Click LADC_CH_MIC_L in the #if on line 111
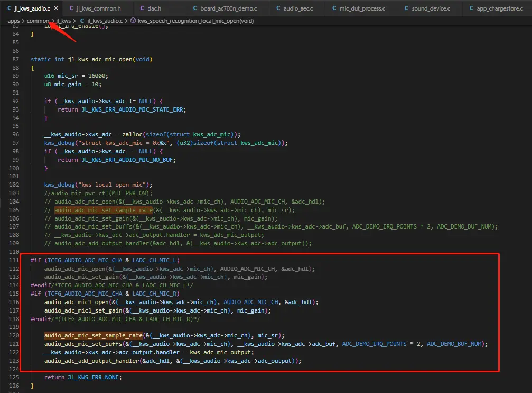 point(154,260)
